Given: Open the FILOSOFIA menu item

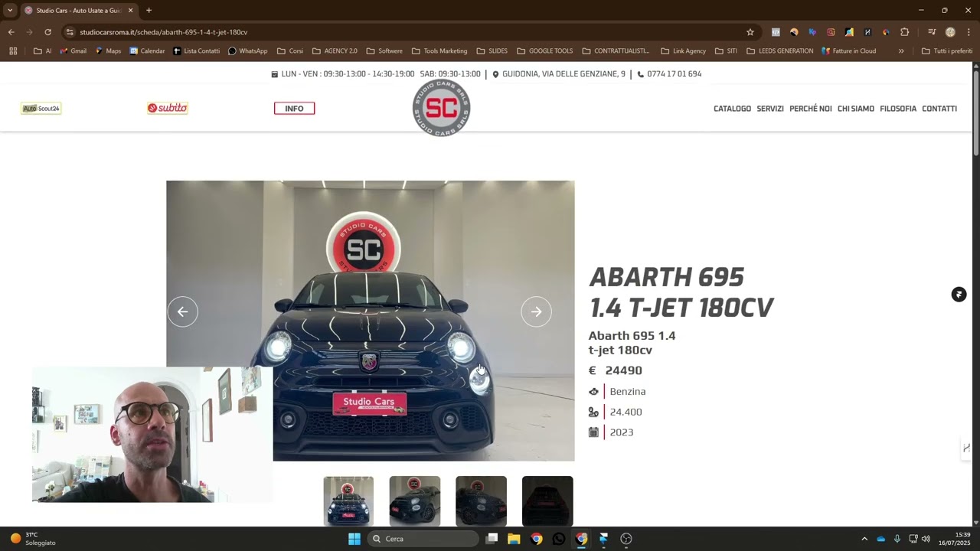Looking at the screenshot, I should click(x=898, y=109).
